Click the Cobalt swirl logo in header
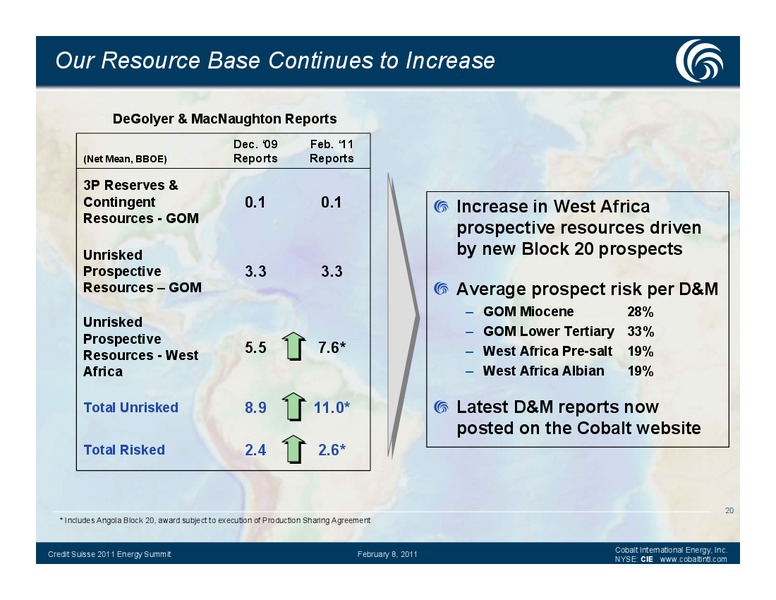The width and height of the screenshot is (776, 600). point(699,60)
